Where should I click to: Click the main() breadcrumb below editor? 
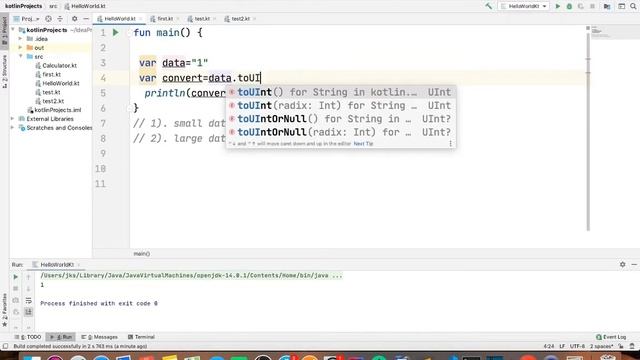pos(142,254)
